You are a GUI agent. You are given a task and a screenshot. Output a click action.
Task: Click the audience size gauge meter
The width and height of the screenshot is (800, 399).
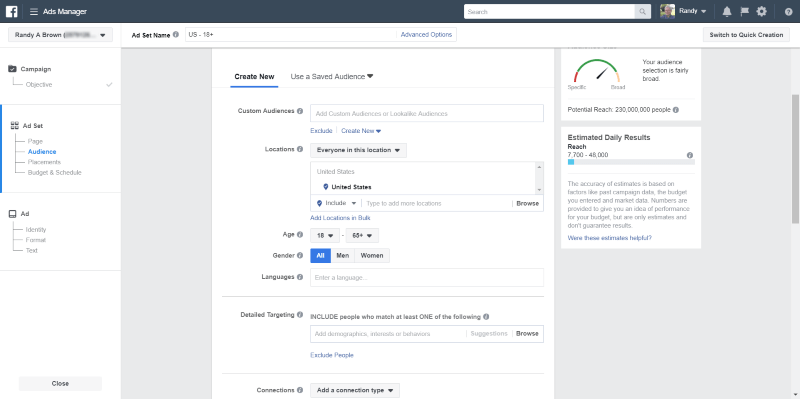click(596, 71)
